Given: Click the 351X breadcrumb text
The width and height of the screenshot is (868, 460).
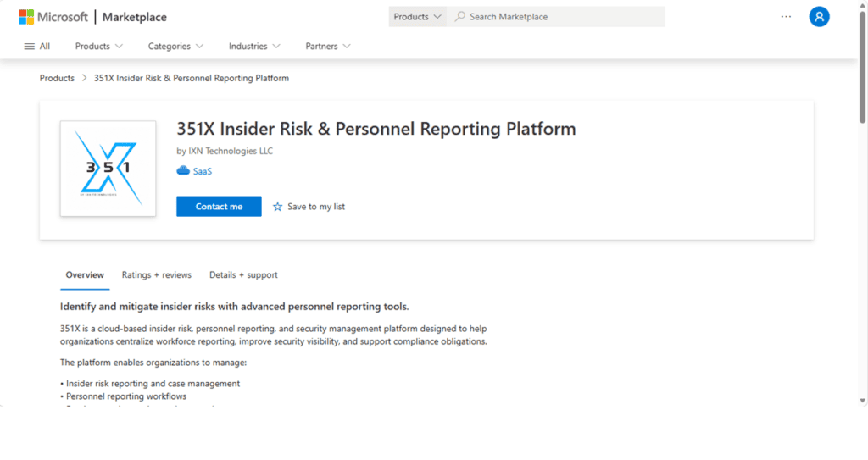Looking at the screenshot, I should [192, 78].
